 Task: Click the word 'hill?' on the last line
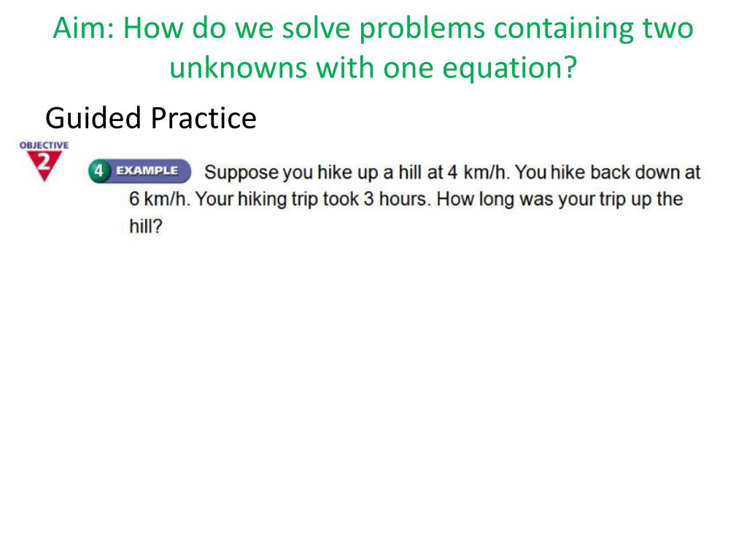click(x=146, y=226)
